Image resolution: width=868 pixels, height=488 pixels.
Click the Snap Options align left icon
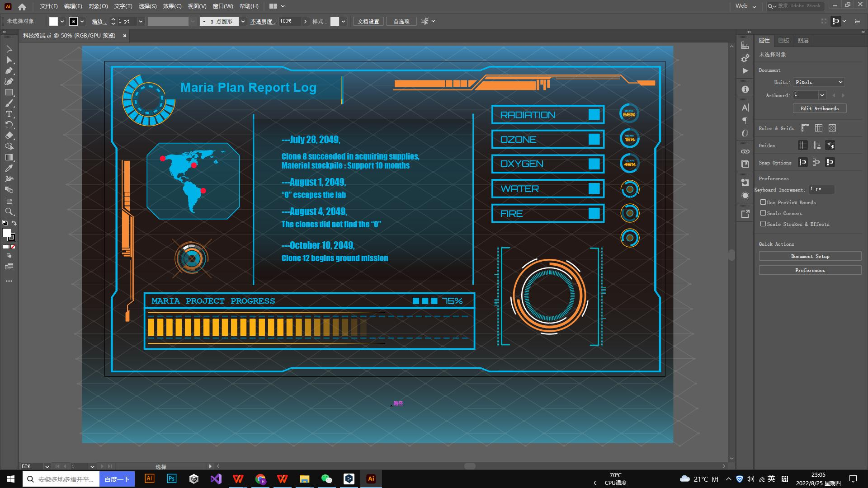coord(803,162)
